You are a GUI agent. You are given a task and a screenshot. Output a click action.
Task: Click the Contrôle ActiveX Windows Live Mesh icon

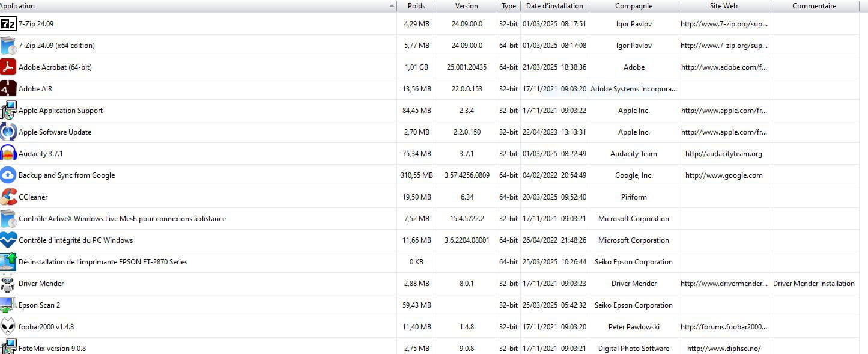point(8,219)
